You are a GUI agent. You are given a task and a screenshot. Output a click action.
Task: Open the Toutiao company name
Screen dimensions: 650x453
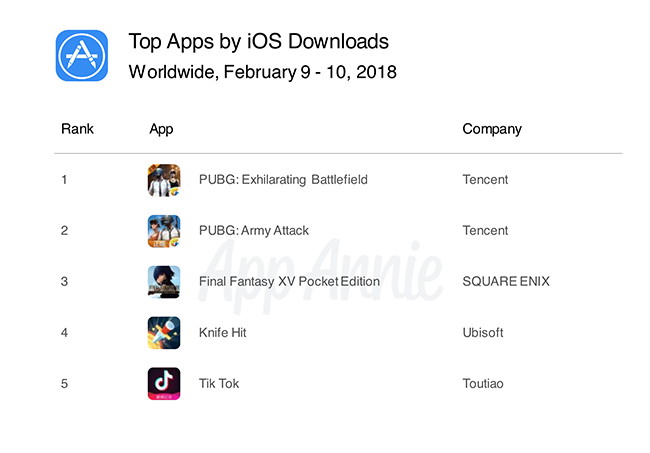click(x=485, y=383)
